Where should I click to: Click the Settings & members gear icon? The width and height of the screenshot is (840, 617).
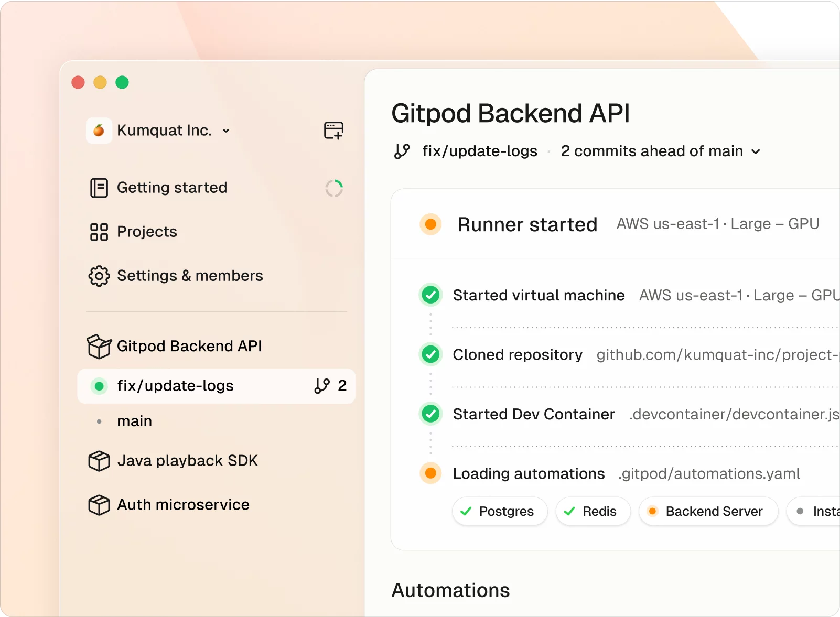[x=99, y=276]
